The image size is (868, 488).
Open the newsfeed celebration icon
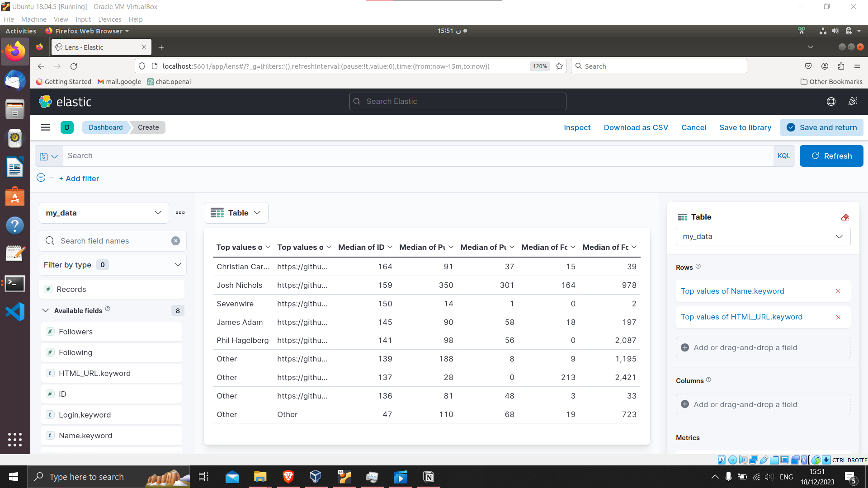coord(853,102)
